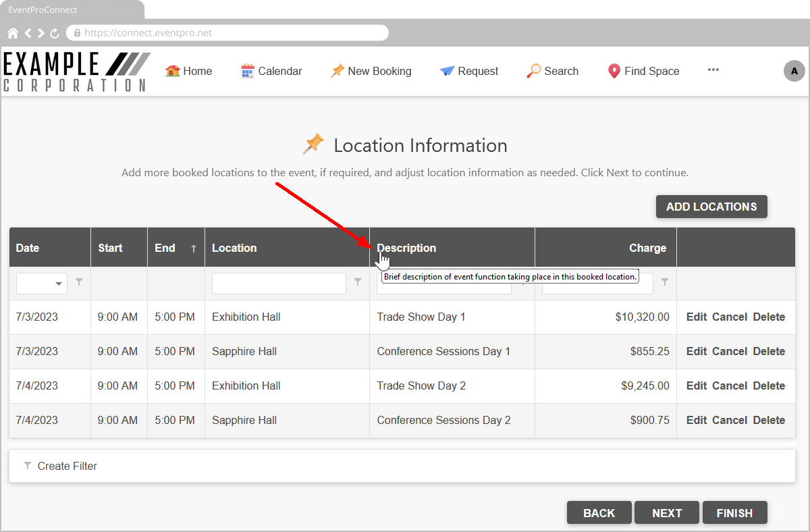This screenshot has width=810, height=532.
Task: Open the more options ellipsis menu
Action: (x=713, y=70)
